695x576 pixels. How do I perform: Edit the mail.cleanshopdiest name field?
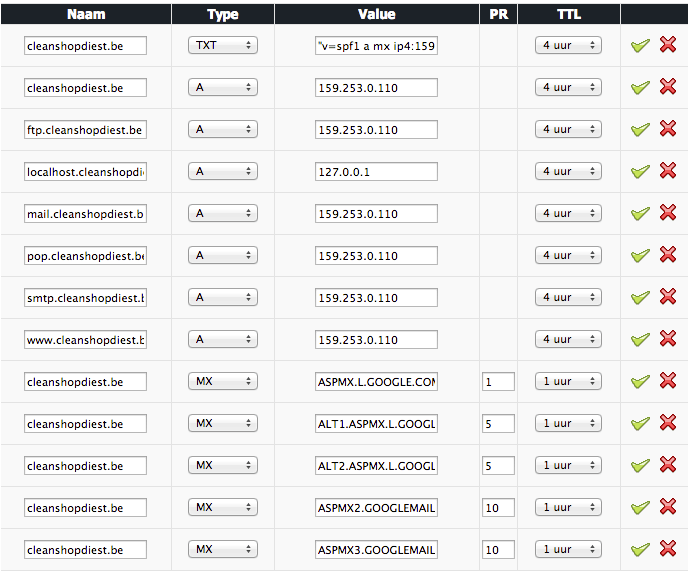85,214
